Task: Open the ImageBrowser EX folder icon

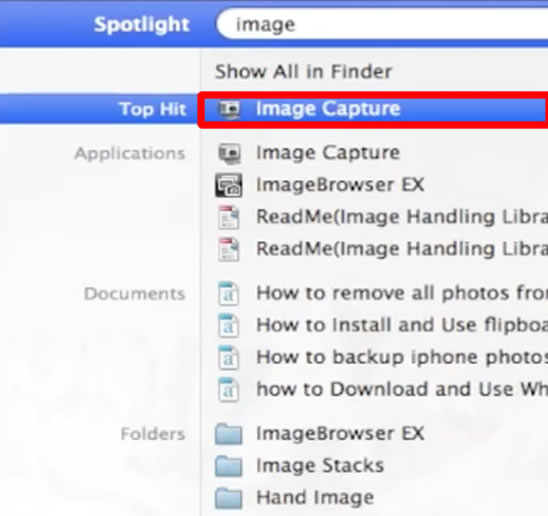Action: pos(229,433)
